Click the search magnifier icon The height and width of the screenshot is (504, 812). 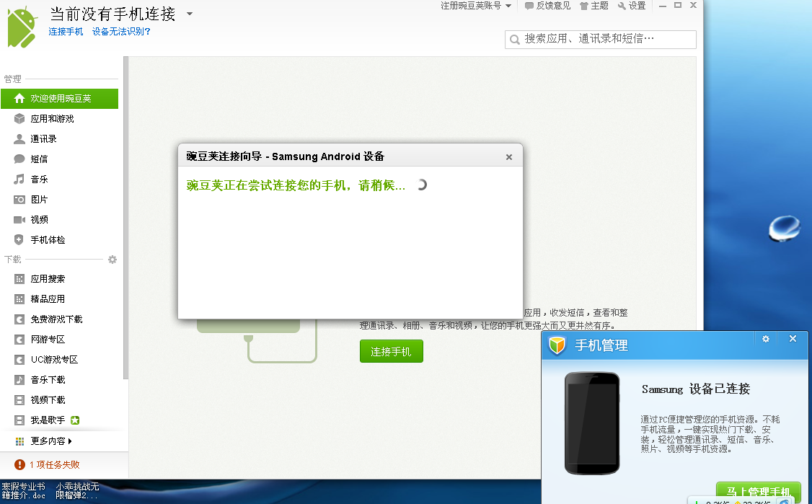click(x=514, y=40)
